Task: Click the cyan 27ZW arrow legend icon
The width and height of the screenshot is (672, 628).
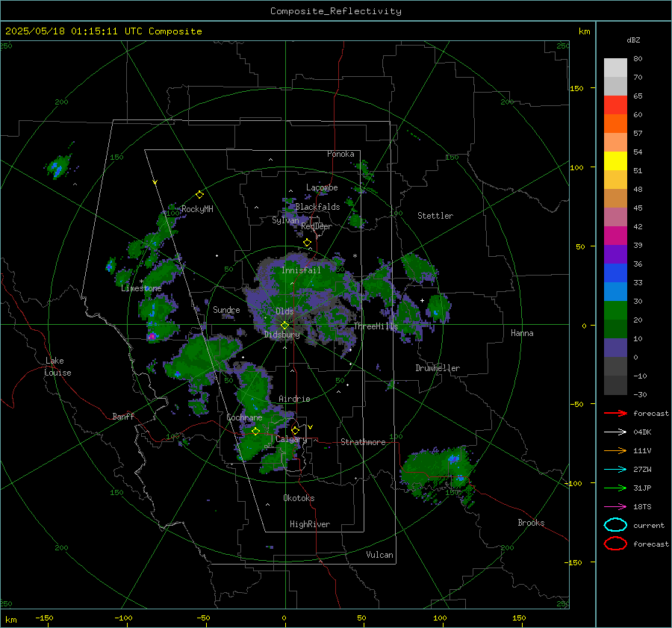Action: pyautogui.click(x=615, y=470)
